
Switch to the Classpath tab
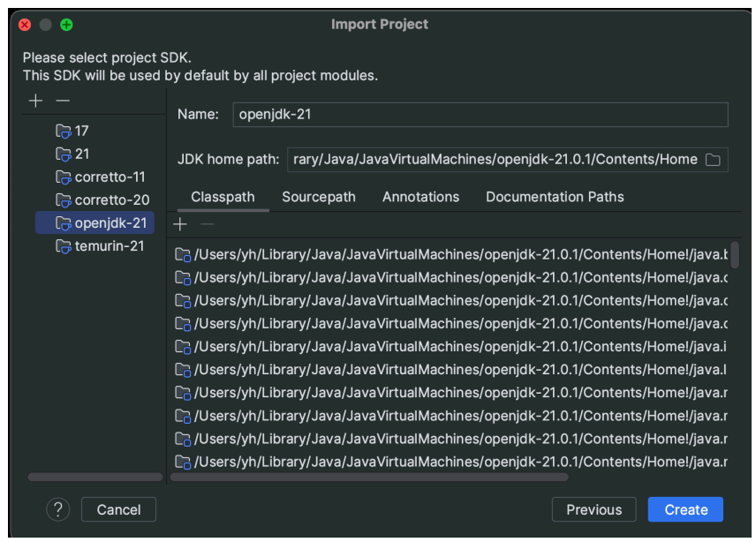(223, 197)
